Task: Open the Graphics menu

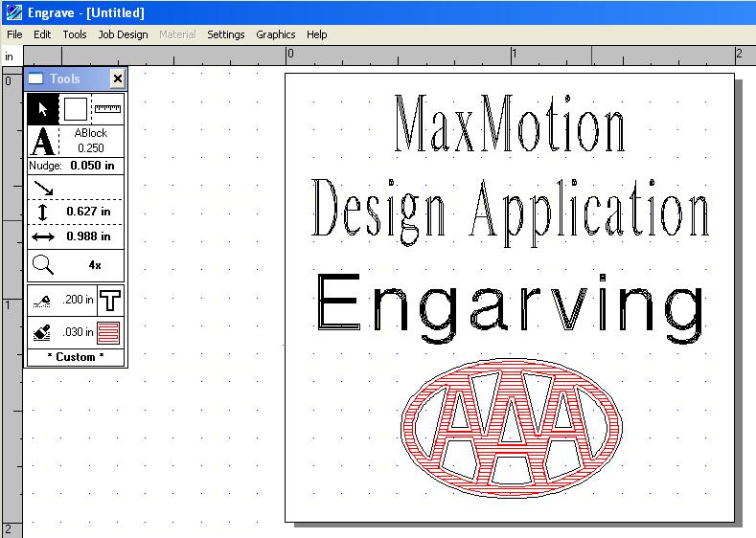Action: 276,34
